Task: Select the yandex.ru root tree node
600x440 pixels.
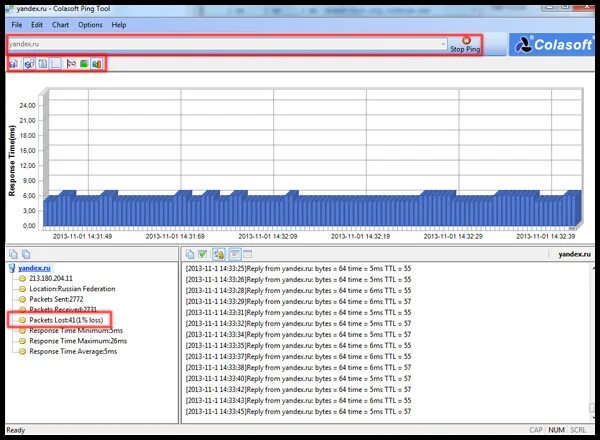Action: tap(34, 268)
